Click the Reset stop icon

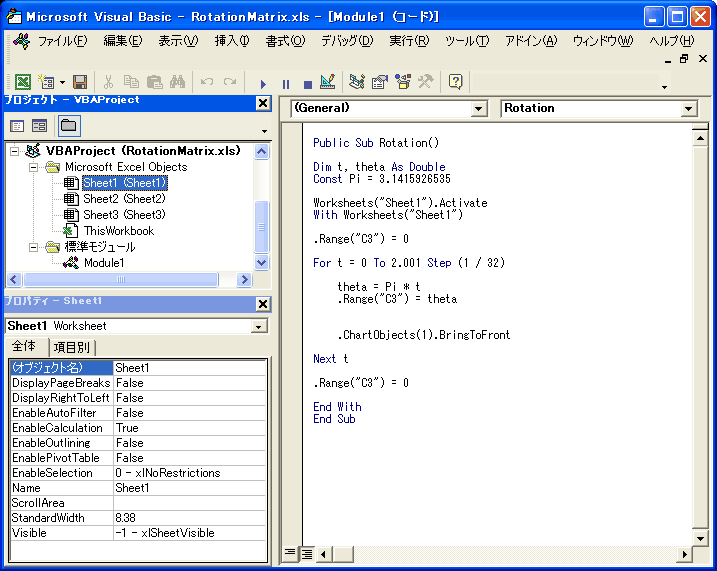(x=308, y=84)
